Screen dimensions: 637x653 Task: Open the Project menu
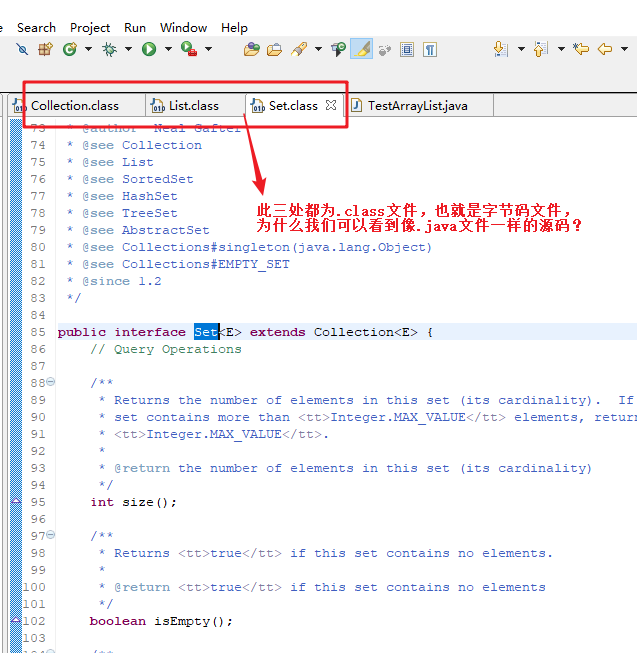[90, 28]
